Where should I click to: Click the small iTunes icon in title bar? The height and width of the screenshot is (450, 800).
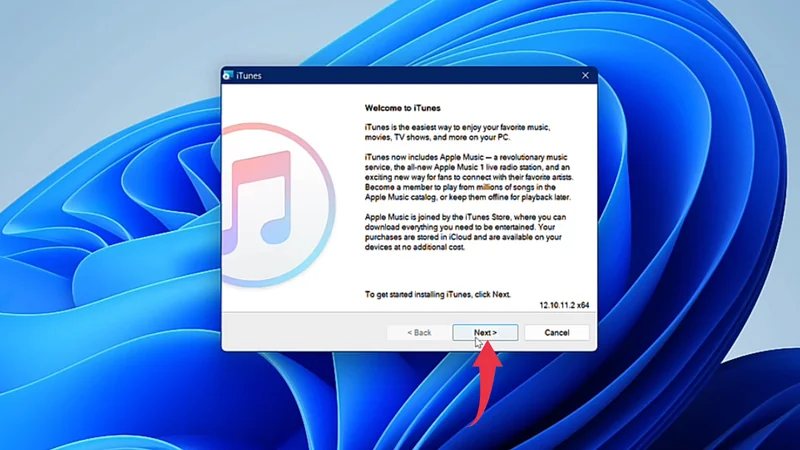[229, 76]
